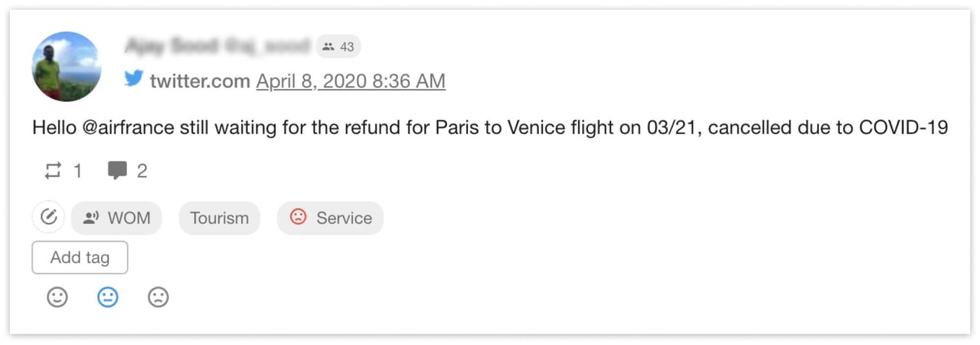The height and width of the screenshot is (345, 980).
Task: Click the retweet arrows icon
Action: [53, 171]
